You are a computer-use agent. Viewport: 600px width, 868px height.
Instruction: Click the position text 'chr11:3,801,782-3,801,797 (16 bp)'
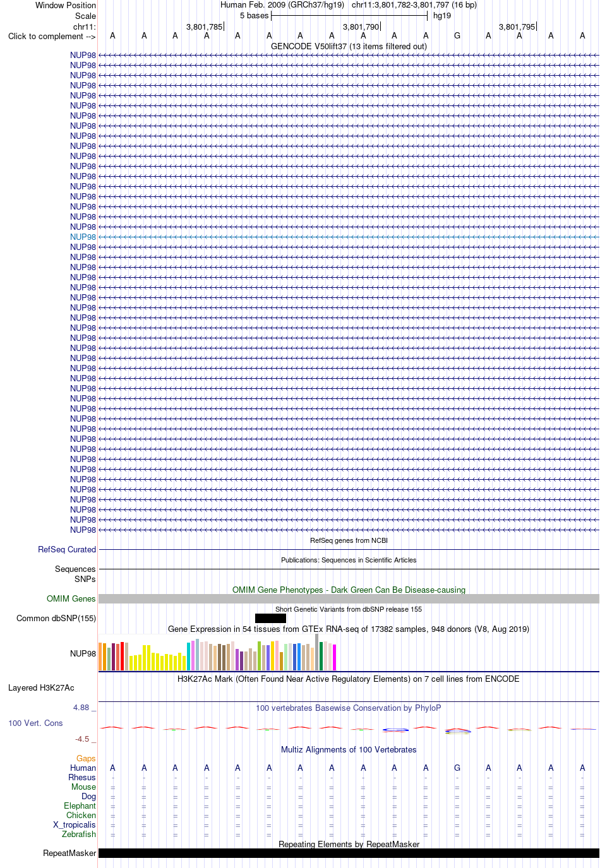pyautogui.click(x=414, y=4)
